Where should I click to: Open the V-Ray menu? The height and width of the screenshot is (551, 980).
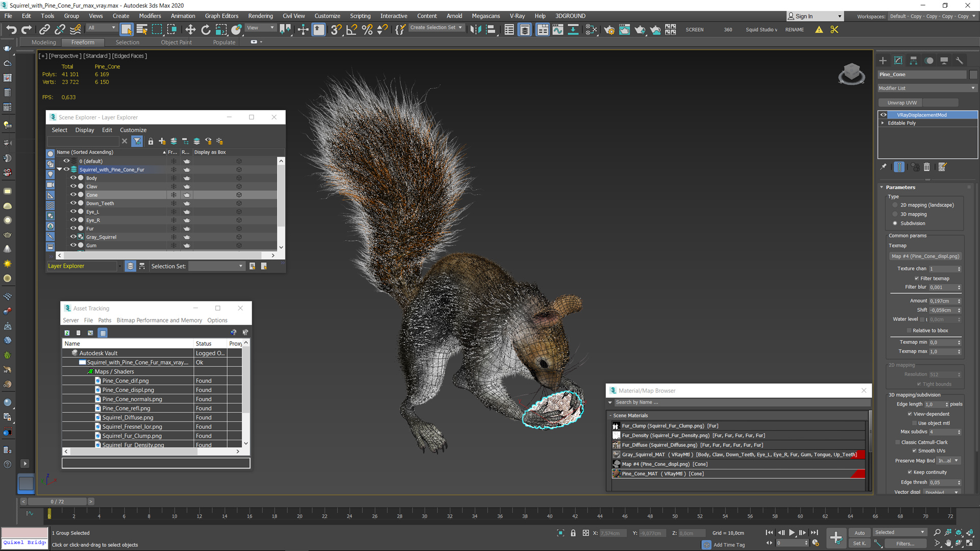517,16
